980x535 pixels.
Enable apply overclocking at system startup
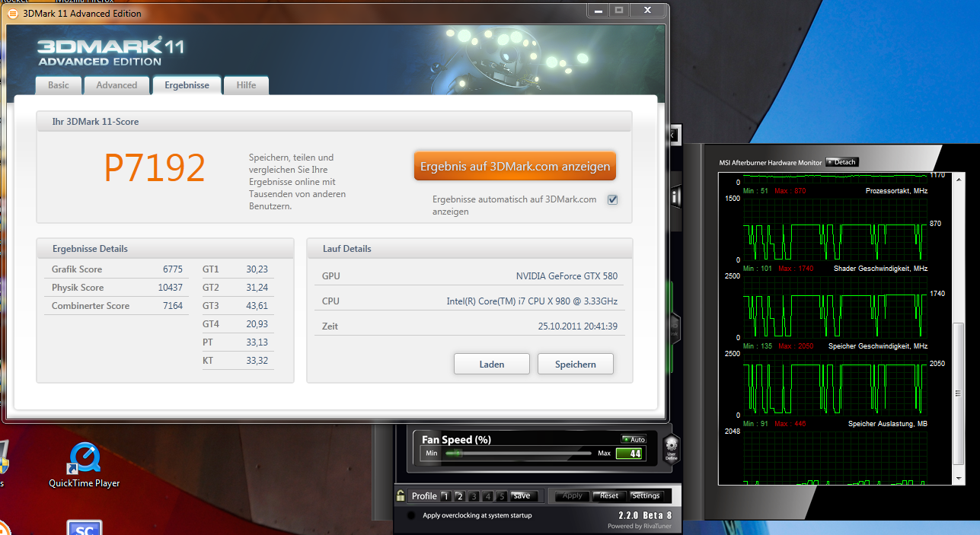[411, 515]
